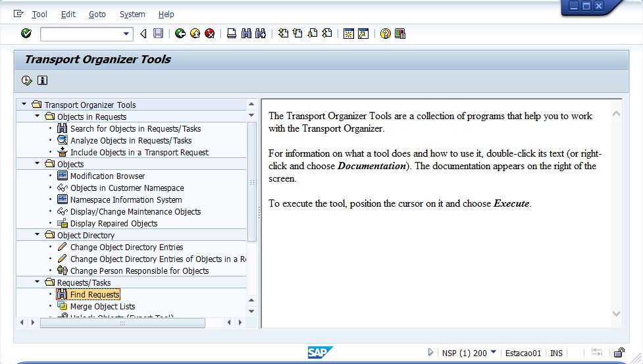Click the green Enter checkmark icon

tap(26, 34)
